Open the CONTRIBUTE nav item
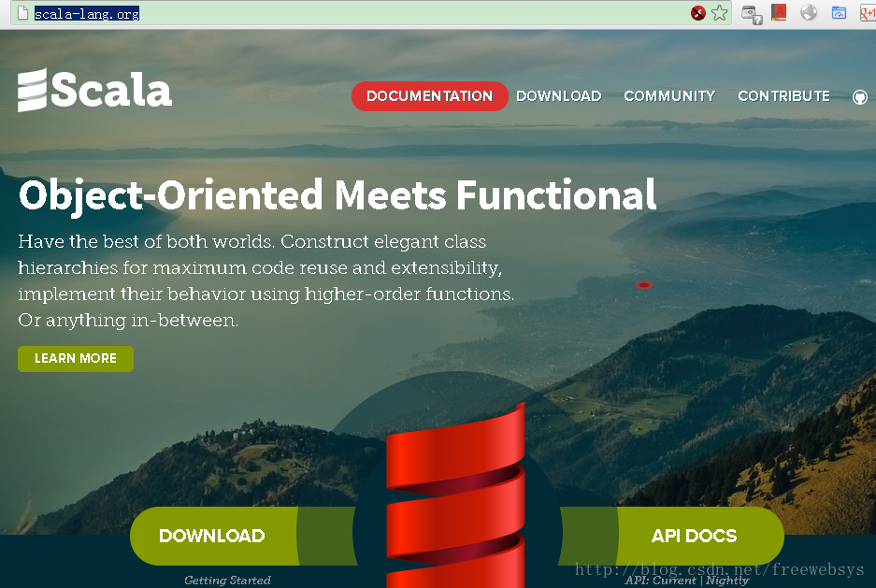Screen dimensions: 876x588 coord(783,96)
